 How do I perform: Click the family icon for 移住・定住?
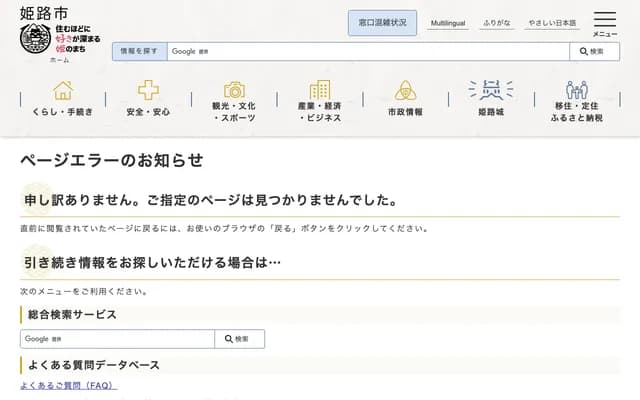[576, 90]
